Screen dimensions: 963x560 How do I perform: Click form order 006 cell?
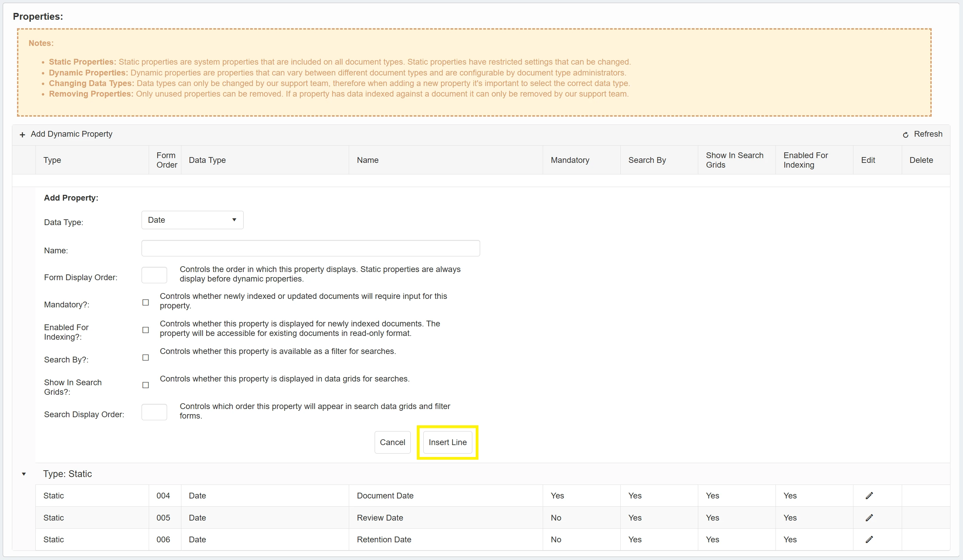point(165,539)
